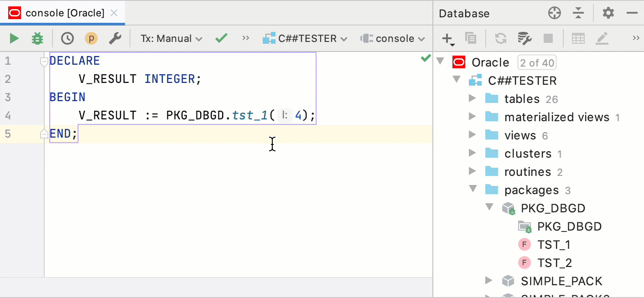Image resolution: width=644 pixels, height=298 pixels.
Task: Click the inline parameter hint in line 4
Action: [285, 115]
